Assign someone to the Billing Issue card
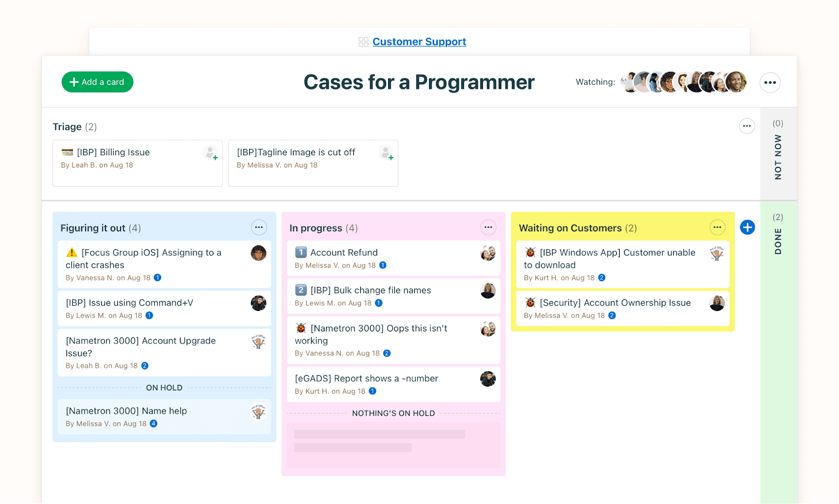Viewport: 839px width, 504px height. pos(211,153)
